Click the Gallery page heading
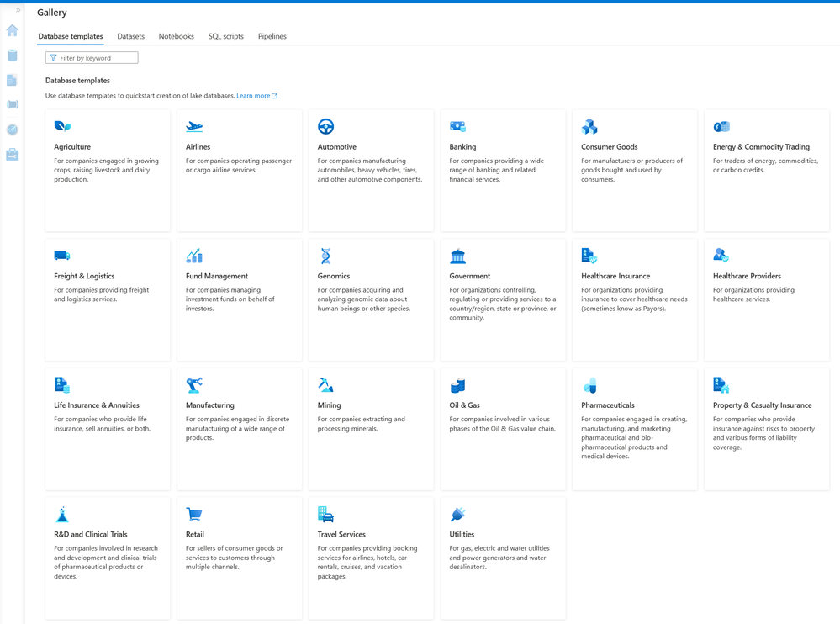 (52, 13)
